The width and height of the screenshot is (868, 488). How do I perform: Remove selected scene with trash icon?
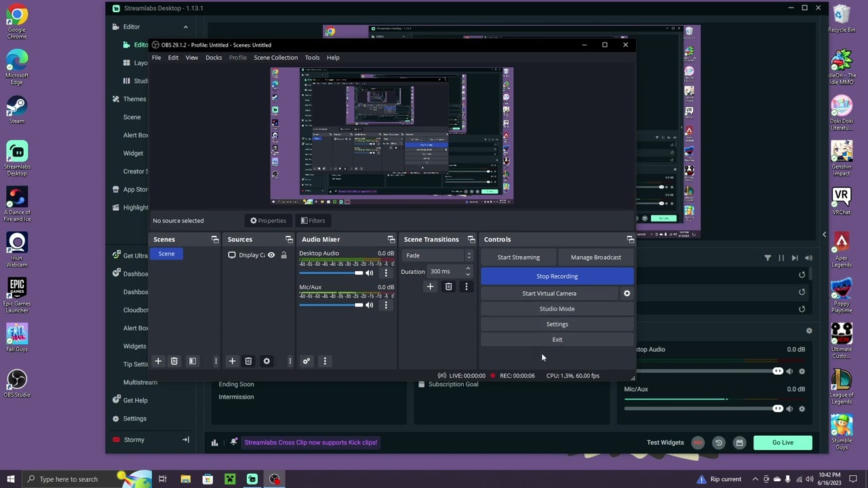coord(174,361)
